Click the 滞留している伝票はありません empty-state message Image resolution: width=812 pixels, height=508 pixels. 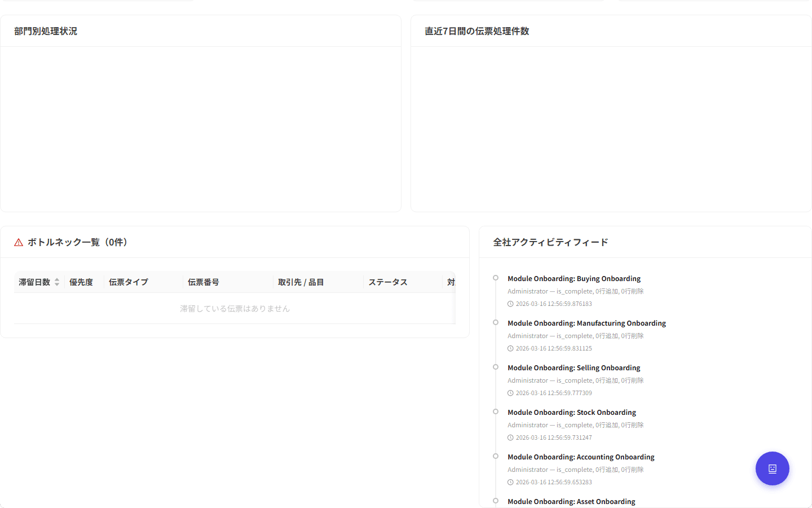235,308
